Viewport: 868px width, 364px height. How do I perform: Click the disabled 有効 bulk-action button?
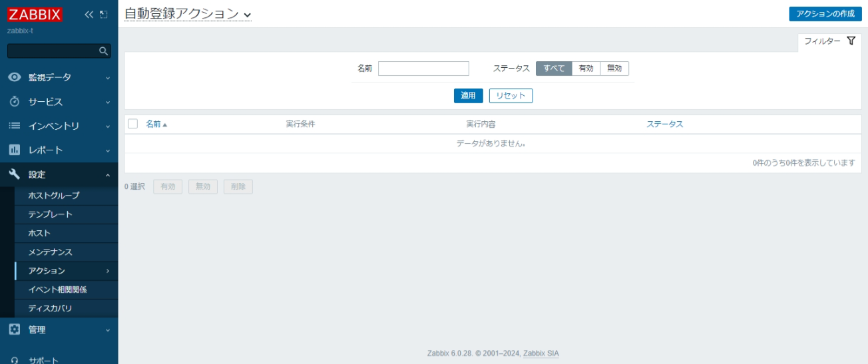[168, 187]
